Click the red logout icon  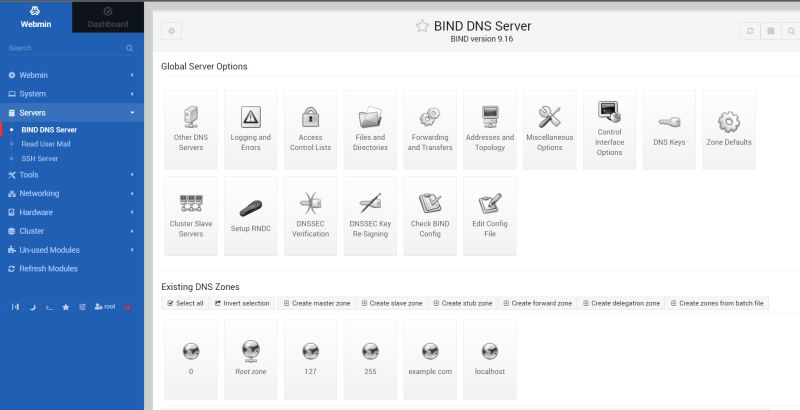point(128,308)
